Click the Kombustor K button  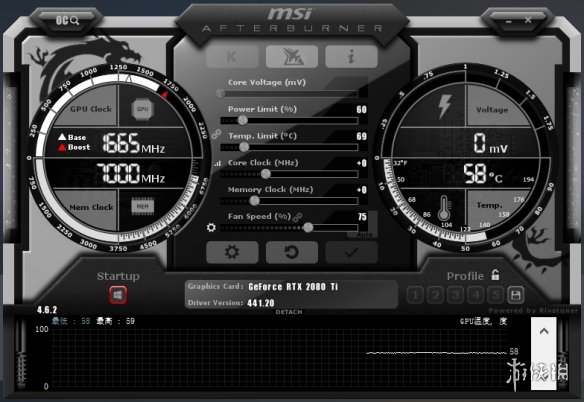(232, 57)
